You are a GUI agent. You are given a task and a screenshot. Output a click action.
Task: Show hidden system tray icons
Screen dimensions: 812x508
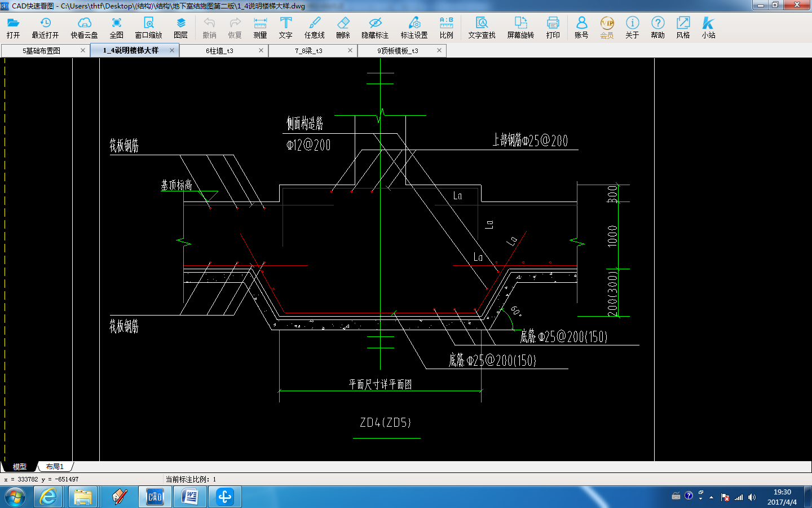712,497
